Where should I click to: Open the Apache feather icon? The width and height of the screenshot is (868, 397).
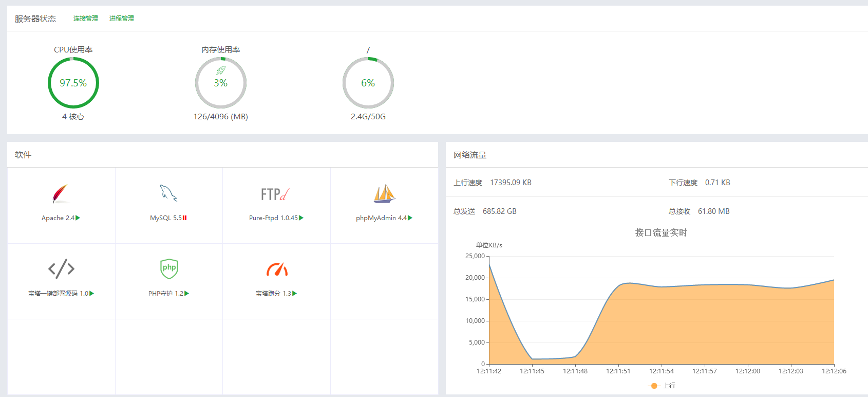click(61, 194)
